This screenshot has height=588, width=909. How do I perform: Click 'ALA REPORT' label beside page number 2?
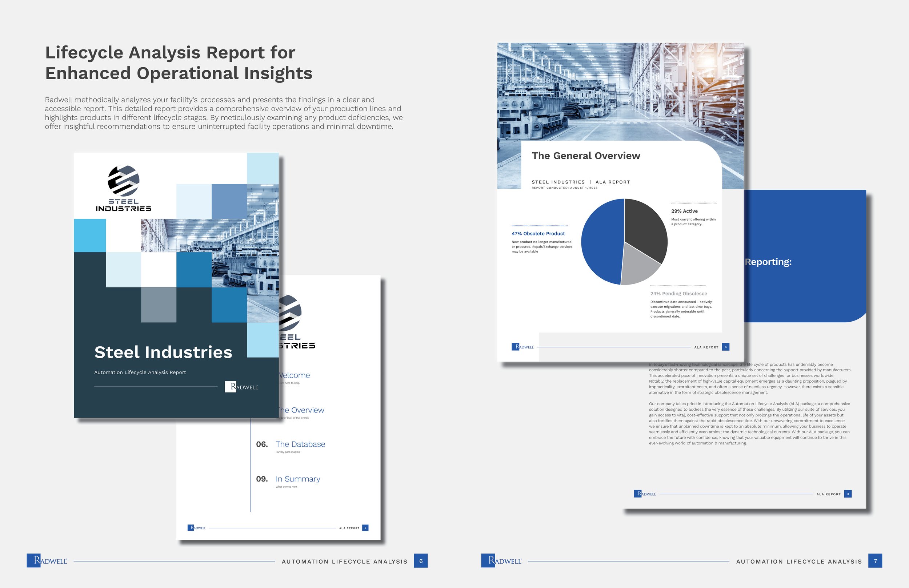(349, 528)
